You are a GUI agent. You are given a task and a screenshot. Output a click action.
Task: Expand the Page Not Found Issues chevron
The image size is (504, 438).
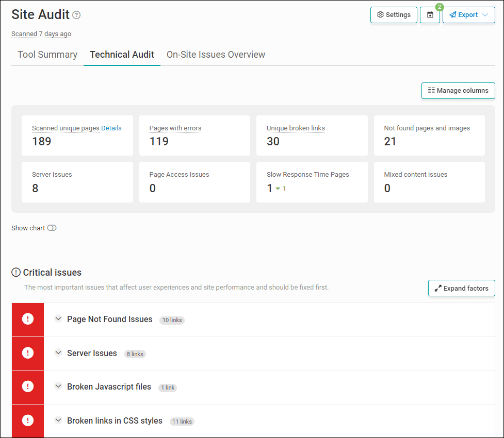[58, 319]
